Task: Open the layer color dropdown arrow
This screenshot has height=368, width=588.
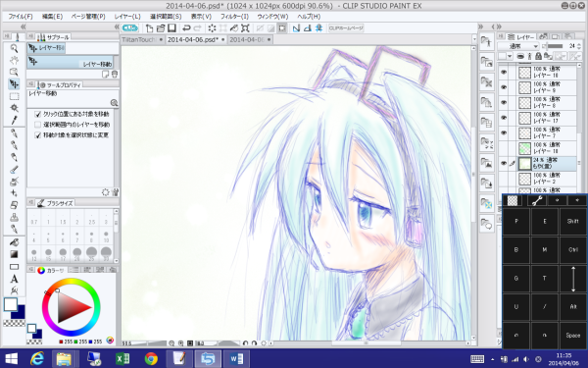Action: pos(510,56)
